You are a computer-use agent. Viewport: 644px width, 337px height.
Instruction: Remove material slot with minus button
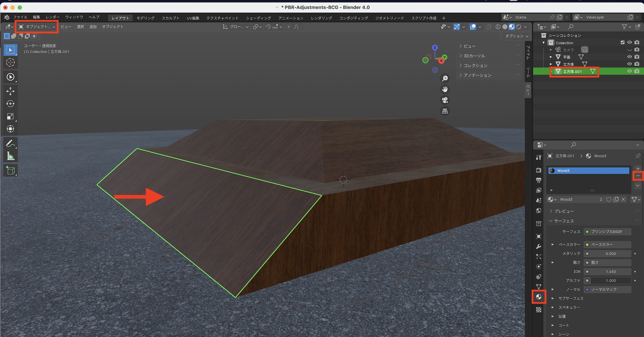[638, 176]
